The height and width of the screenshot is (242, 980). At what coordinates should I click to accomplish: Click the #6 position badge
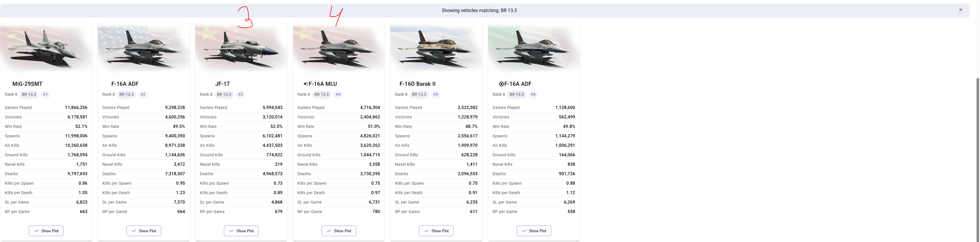point(533,94)
